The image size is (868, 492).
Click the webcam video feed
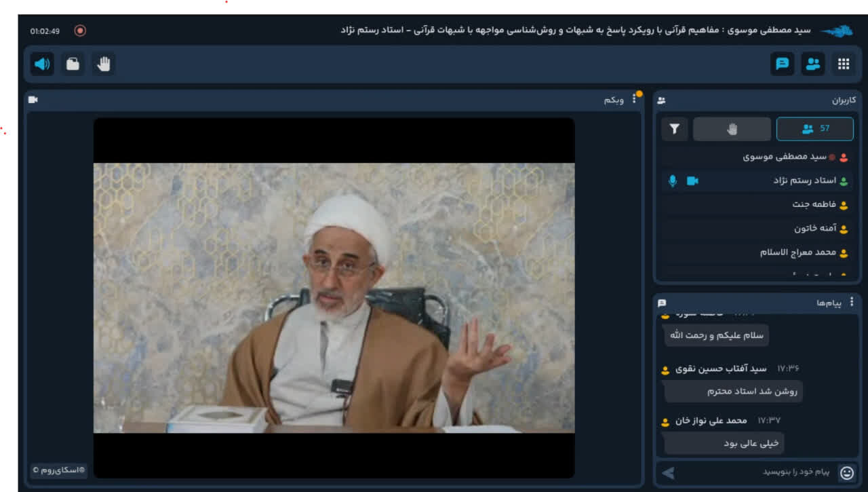pyautogui.click(x=334, y=297)
